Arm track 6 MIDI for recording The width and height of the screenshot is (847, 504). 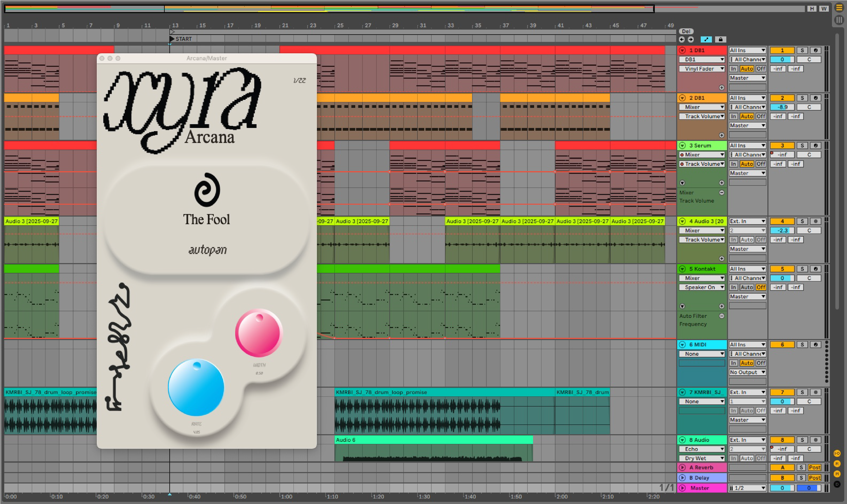pyautogui.click(x=815, y=344)
